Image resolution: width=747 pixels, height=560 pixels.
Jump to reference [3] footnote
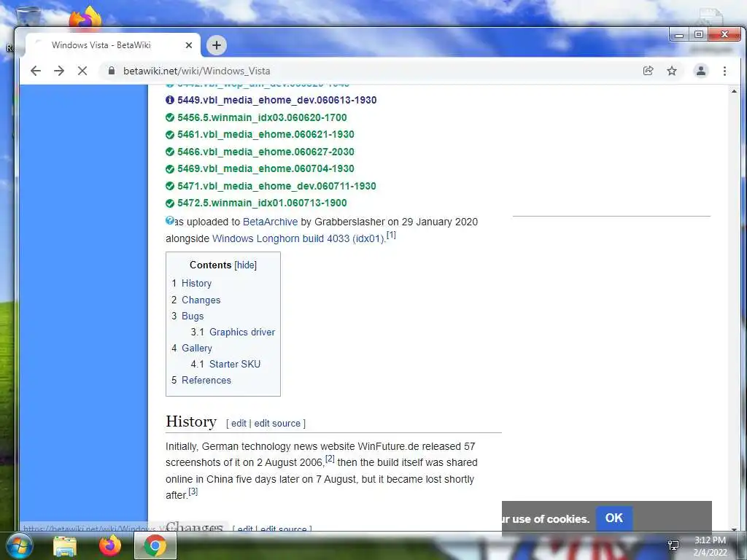193,491
